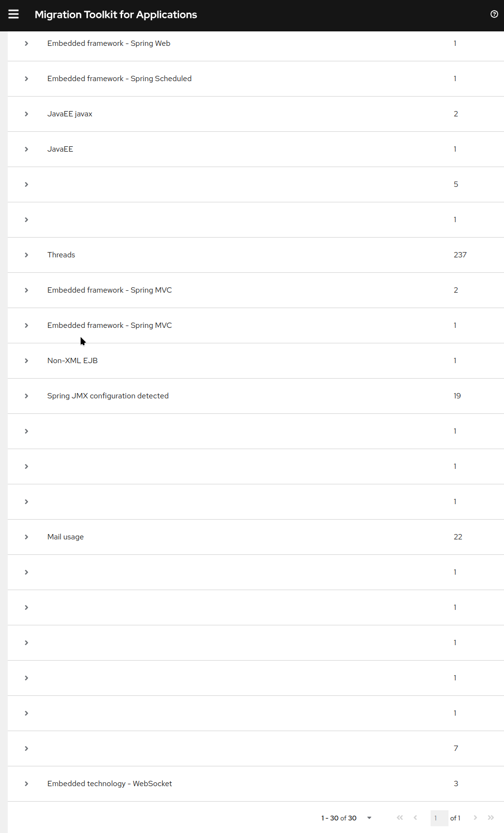Screen dimensions: 504x833
Task: Expand the JavaEE javax row
Action: point(27,114)
